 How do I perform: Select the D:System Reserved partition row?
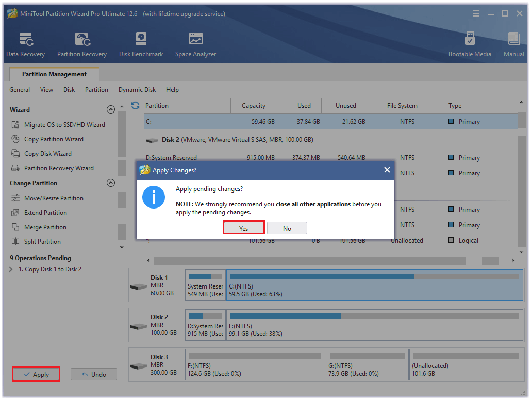(331, 157)
